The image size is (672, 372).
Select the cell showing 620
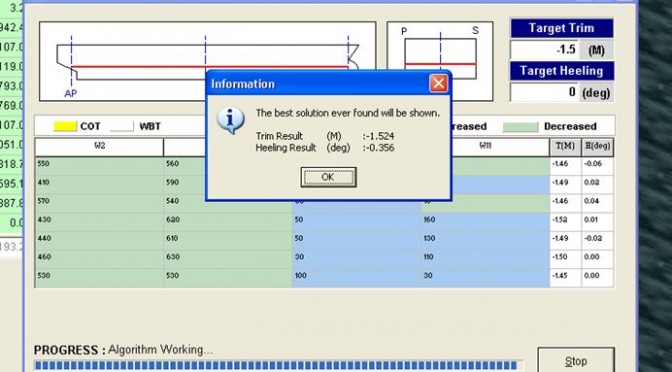tap(228, 220)
